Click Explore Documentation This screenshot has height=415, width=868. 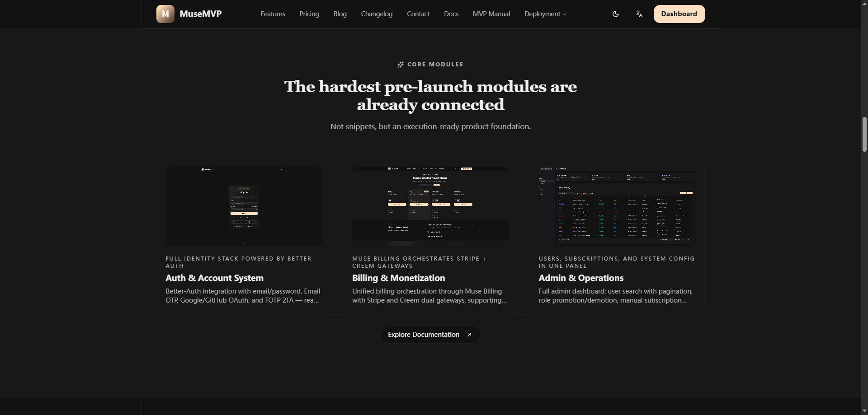[x=423, y=335]
